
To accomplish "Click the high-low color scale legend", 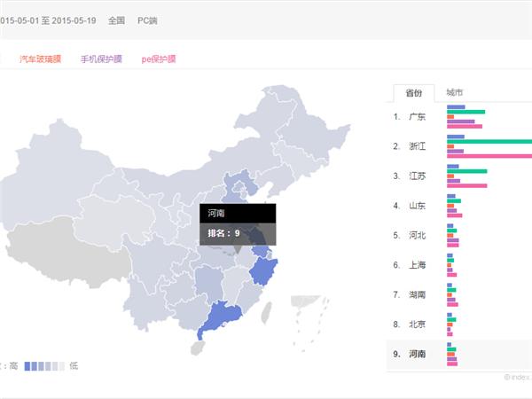I will (43, 365).
